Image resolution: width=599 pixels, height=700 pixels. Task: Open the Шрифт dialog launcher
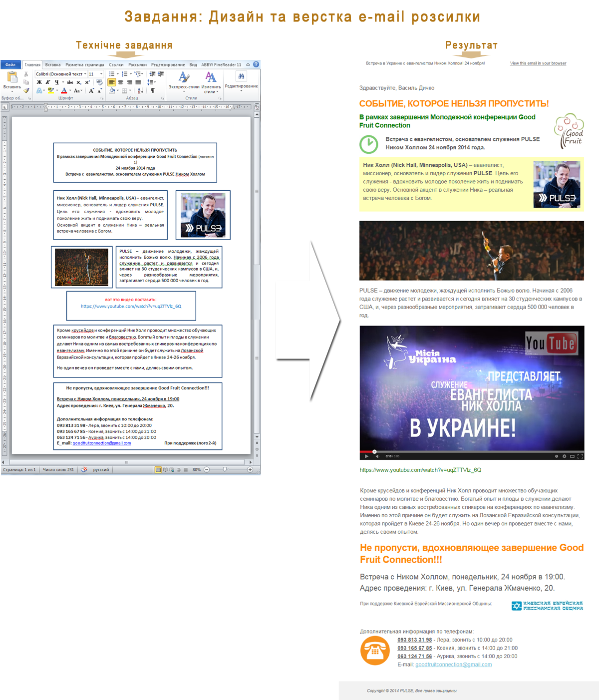tap(102, 98)
